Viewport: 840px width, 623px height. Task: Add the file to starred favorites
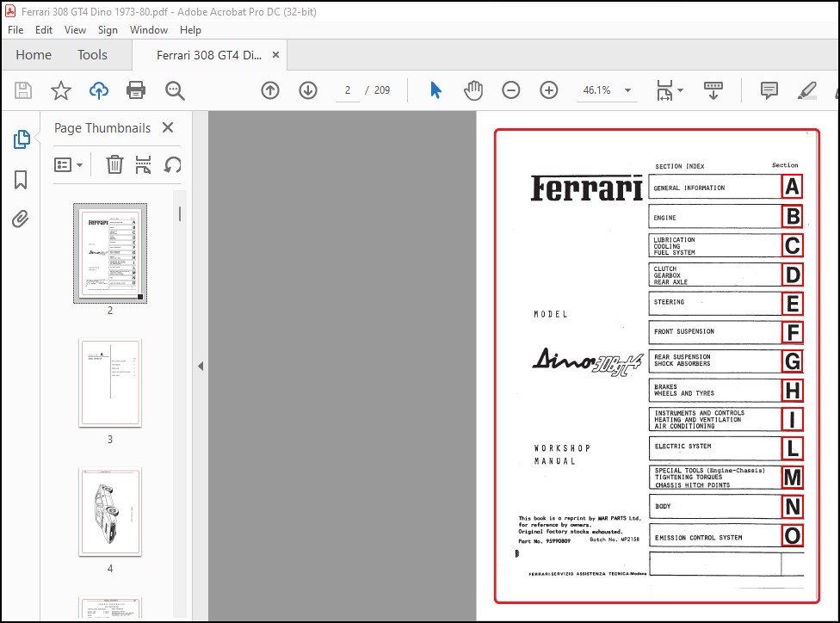tap(60, 90)
